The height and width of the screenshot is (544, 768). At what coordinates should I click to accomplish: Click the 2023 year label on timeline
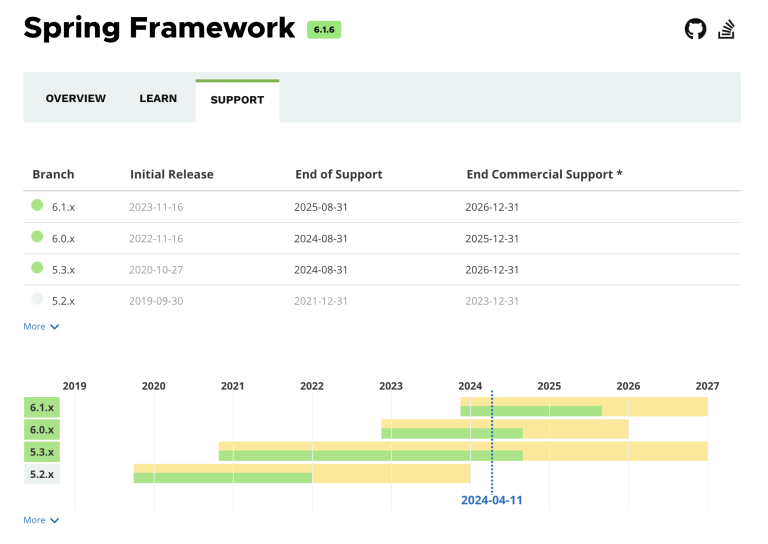pyautogui.click(x=391, y=386)
